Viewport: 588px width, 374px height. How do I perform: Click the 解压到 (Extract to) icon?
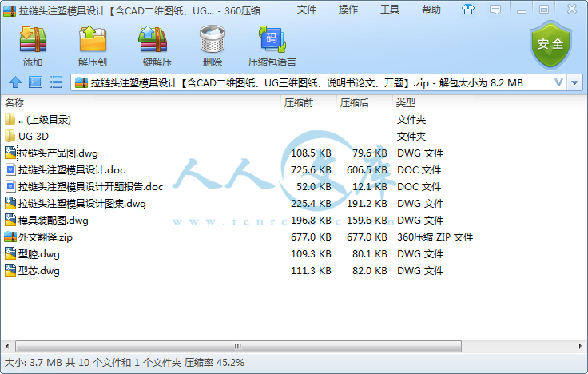[x=93, y=39]
